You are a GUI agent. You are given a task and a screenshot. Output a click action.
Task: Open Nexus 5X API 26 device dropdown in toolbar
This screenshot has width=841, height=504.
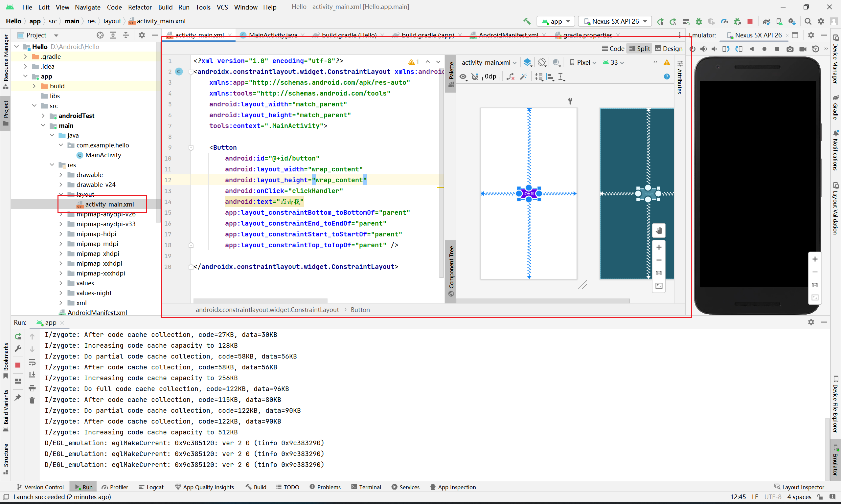tap(615, 21)
